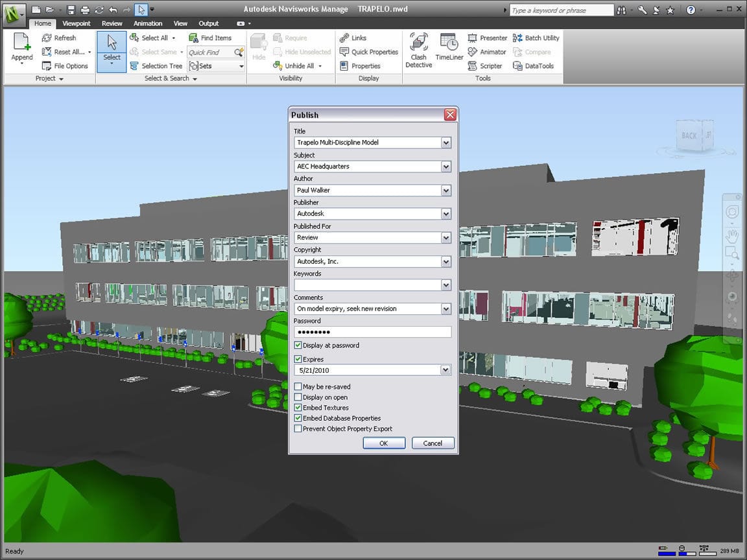
Task: Open the Animator tool
Action: [x=487, y=52]
